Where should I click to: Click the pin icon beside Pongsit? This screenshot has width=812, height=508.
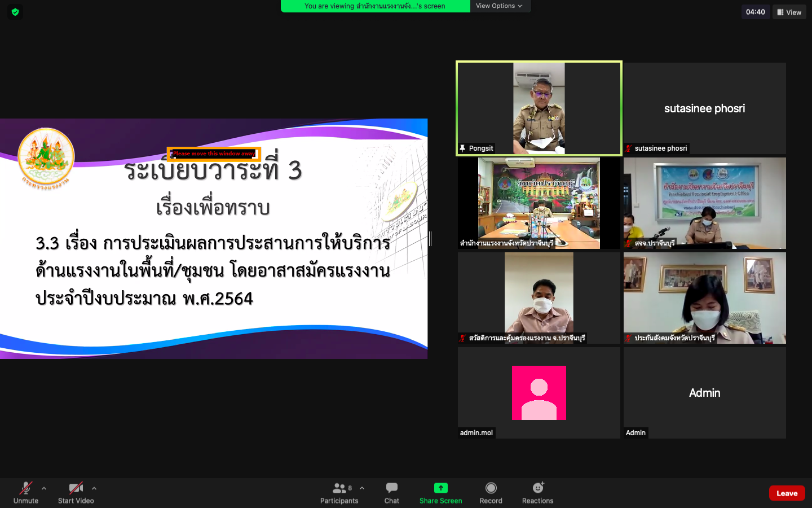pos(462,148)
